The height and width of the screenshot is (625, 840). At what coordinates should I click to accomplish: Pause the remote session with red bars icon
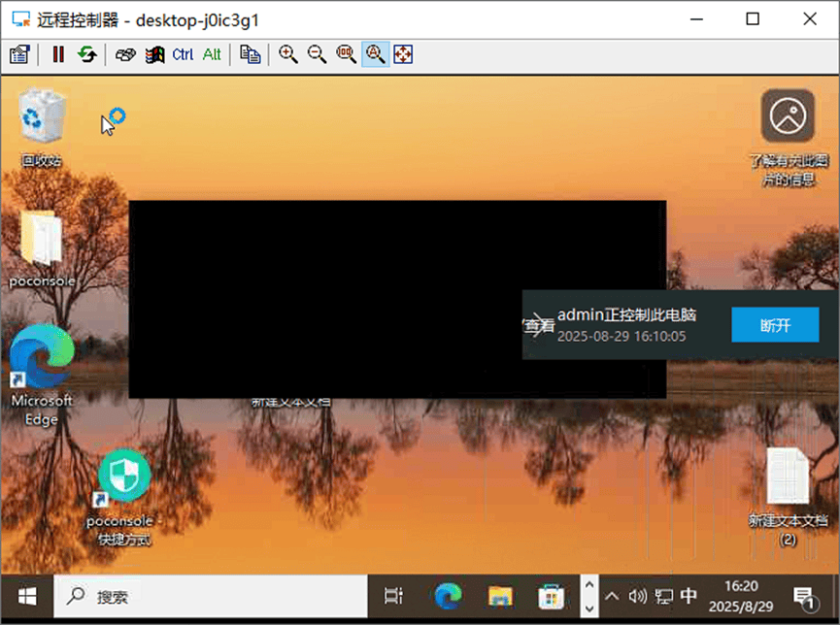pyautogui.click(x=58, y=54)
